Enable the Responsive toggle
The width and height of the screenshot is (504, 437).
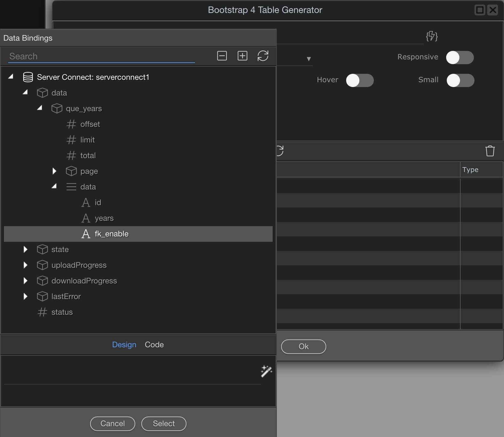pos(460,58)
